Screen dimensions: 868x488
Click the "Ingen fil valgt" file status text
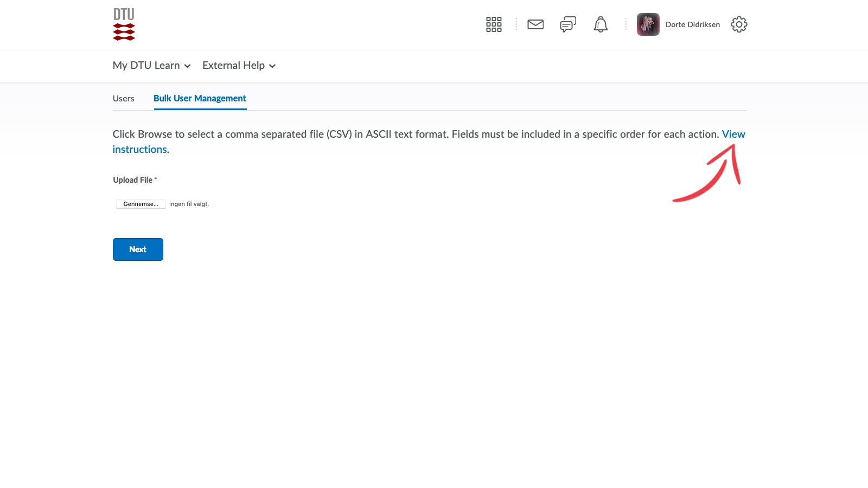tap(189, 204)
